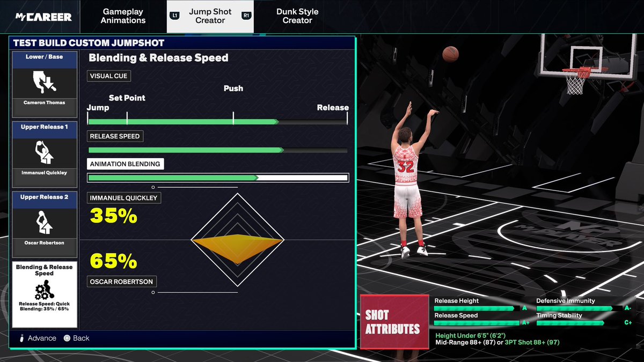Image resolution: width=644 pixels, height=362 pixels.
Task: Click the Jump marker label
Action: coord(98,108)
